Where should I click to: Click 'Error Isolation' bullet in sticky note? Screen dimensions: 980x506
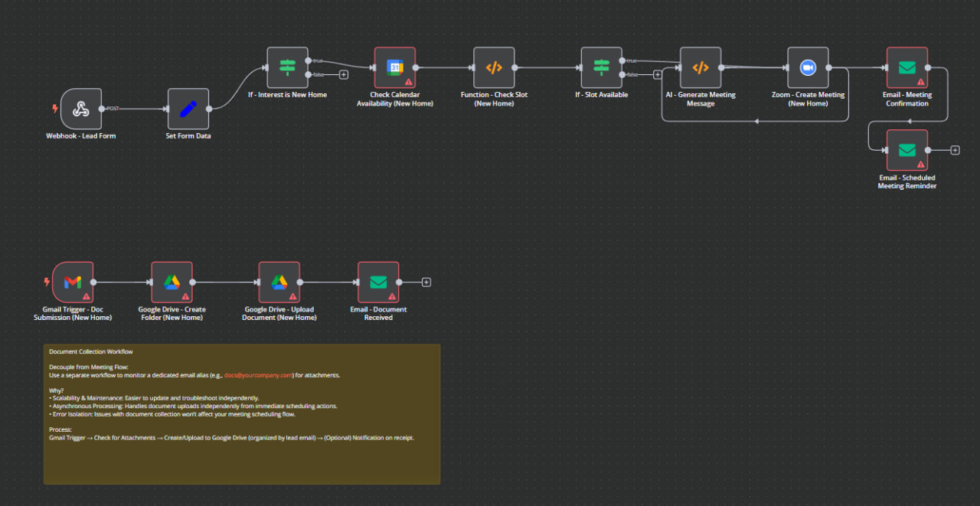(x=171, y=414)
